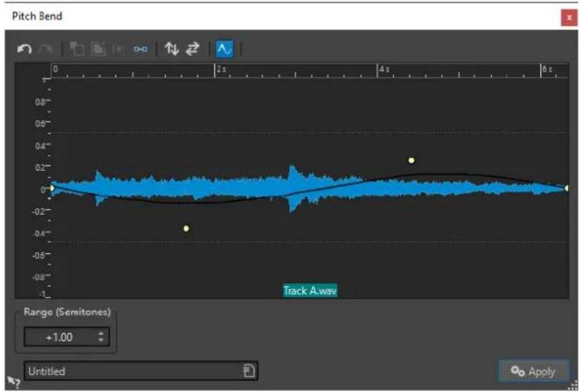The width and height of the screenshot is (579, 392).
Task: Decrease Range semitones with down arrow
Action: click(101, 341)
